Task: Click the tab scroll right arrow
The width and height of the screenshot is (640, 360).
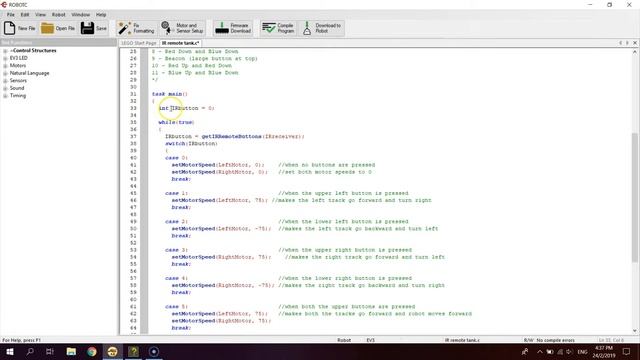Action: 627,43
